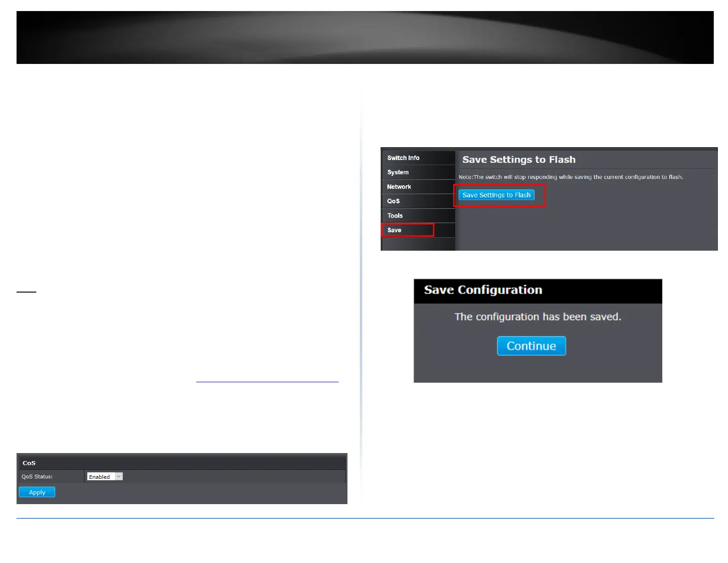Screen dimensions: 728x563
Task: Open the QoS sidebar section
Action: coord(418,201)
